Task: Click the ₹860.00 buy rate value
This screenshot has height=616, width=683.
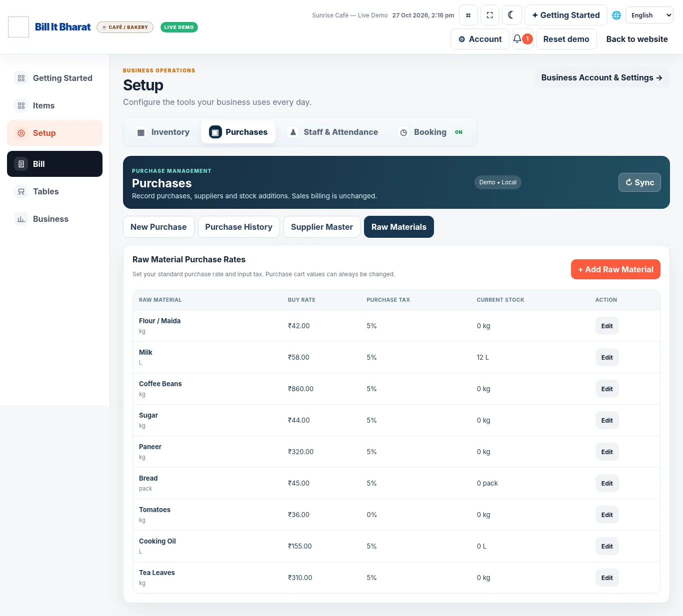Action: pyautogui.click(x=300, y=389)
